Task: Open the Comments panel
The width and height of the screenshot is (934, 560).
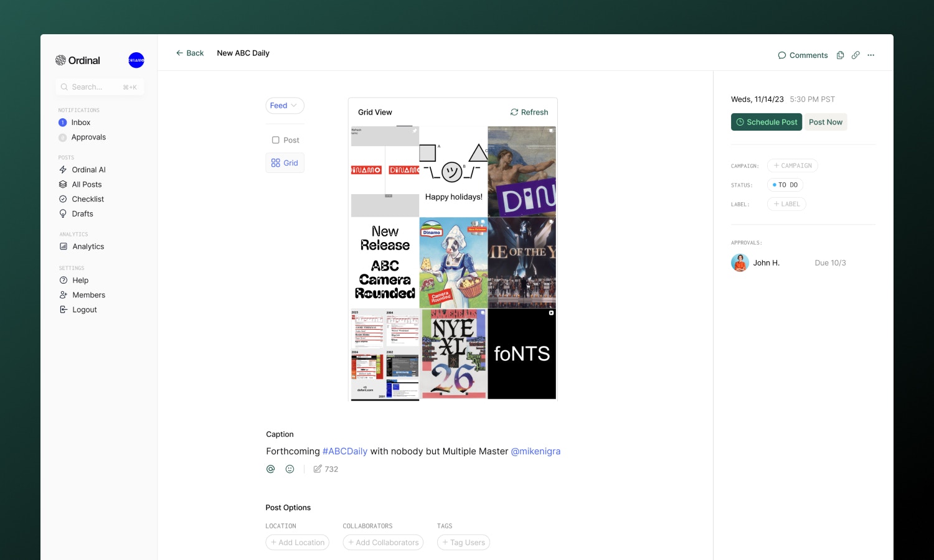Action: coord(803,55)
